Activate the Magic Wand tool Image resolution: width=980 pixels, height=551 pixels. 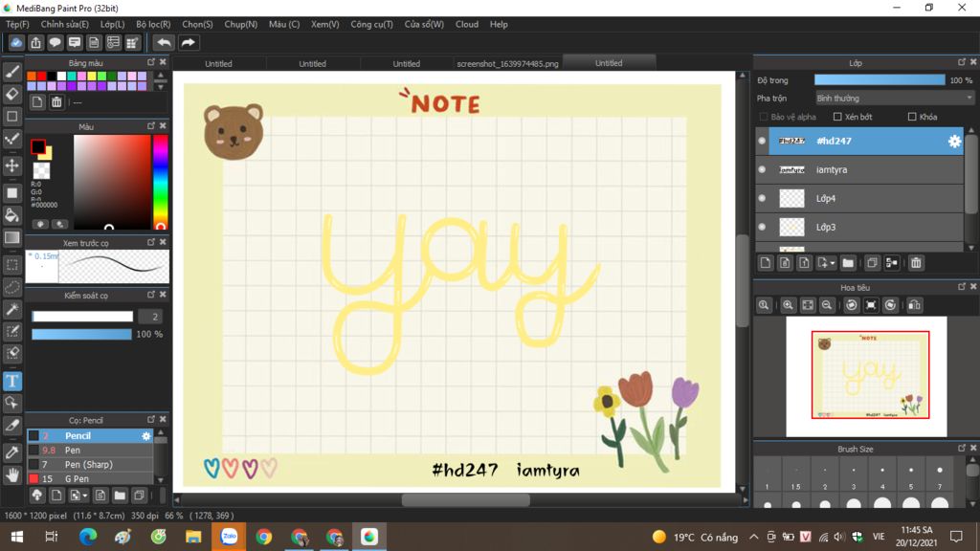click(11, 309)
